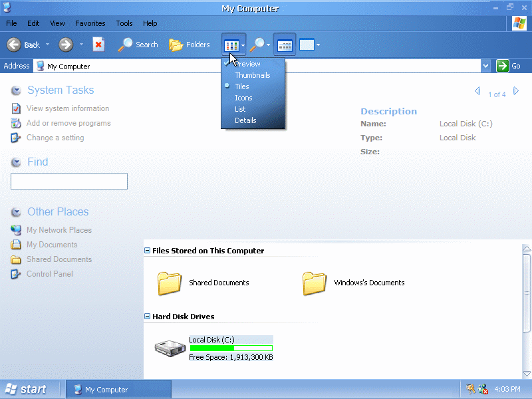Click the My Computer address bar field

pyautogui.click(x=257, y=66)
